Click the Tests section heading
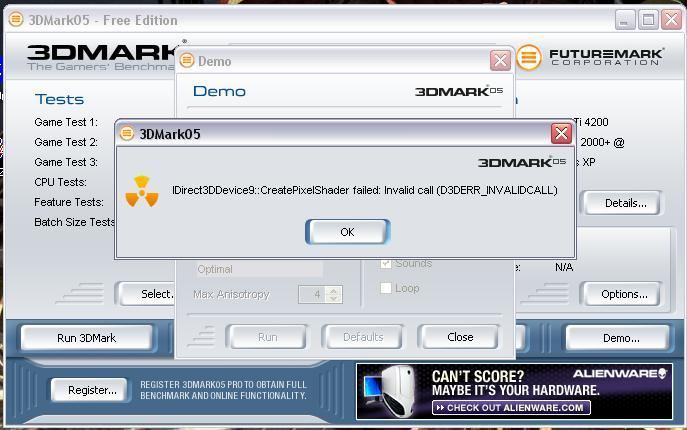This screenshot has width=687, height=430. [59, 99]
